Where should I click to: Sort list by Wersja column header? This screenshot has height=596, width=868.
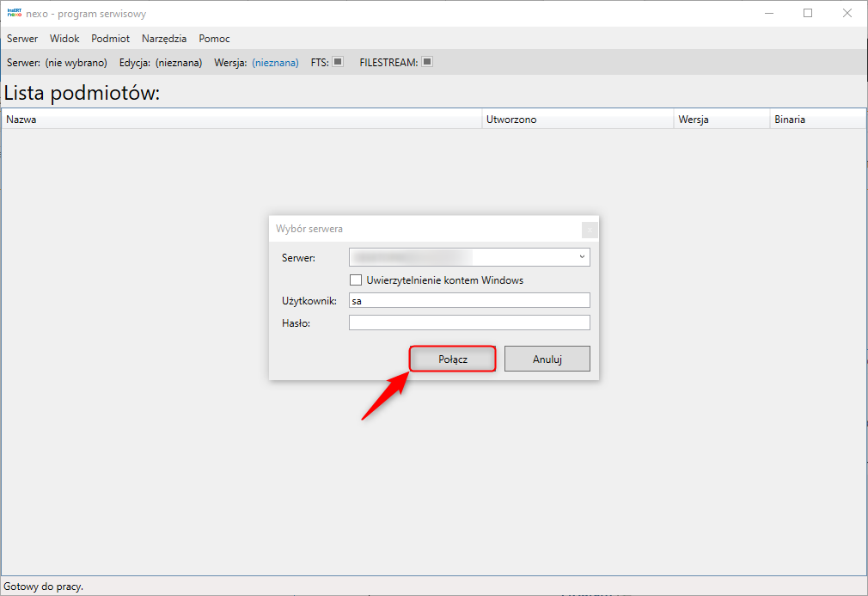[x=722, y=119]
